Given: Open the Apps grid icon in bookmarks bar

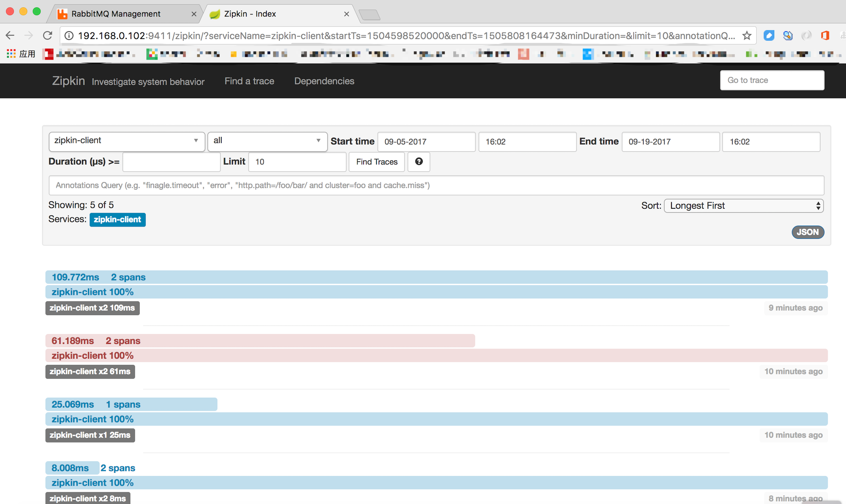Looking at the screenshot, I should point(11,54).
